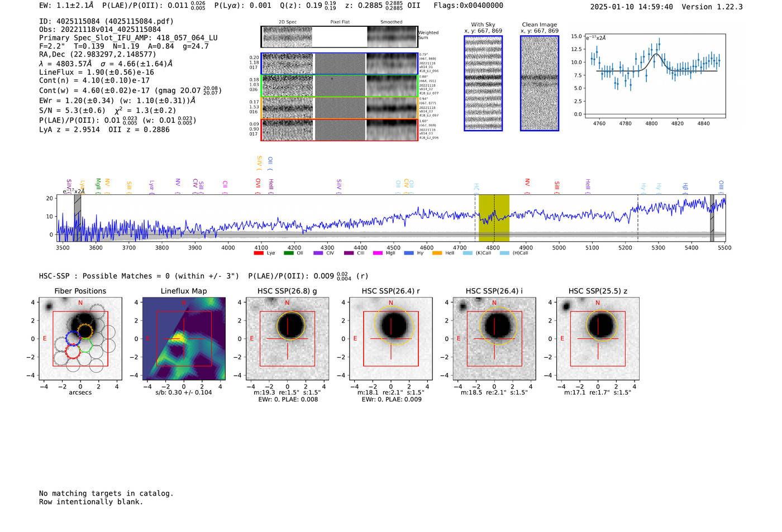
Task: Click the With Sky cutout image
Action: click(483, 83)
